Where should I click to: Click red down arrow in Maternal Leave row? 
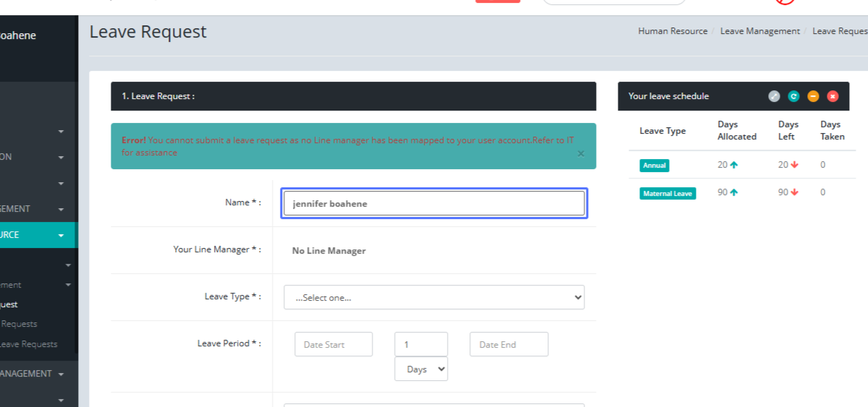pyautogui.click(x=794, y=192)
